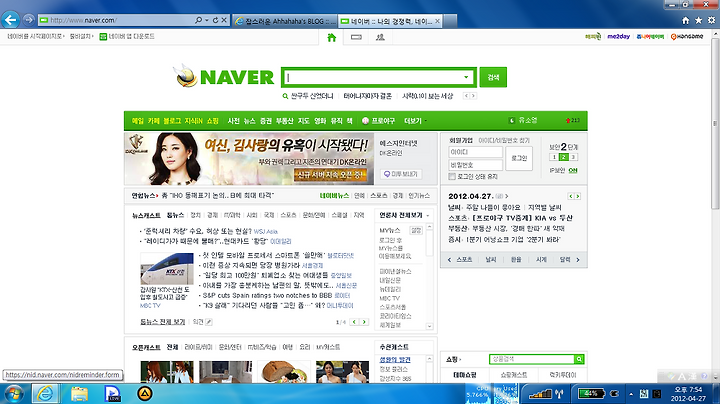Open 지식iN on the green navigation bar
This screenshot has width=720, height=404.
[193, 121]
